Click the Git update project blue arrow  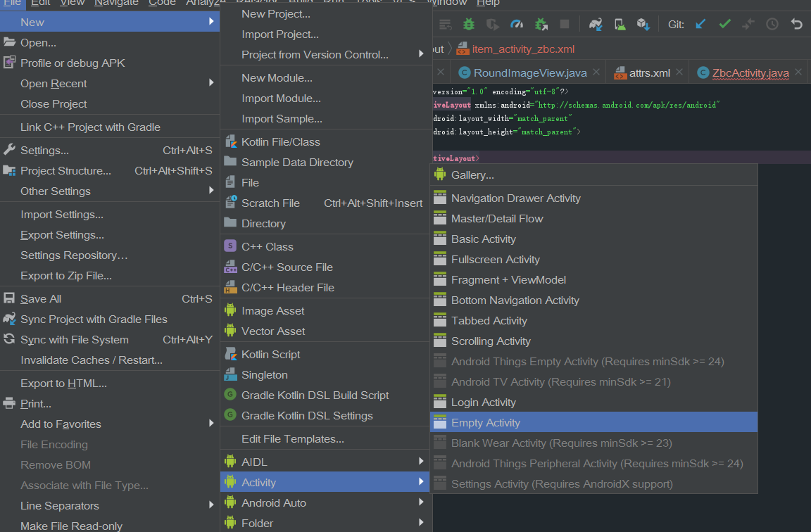[x=700, y=24]
